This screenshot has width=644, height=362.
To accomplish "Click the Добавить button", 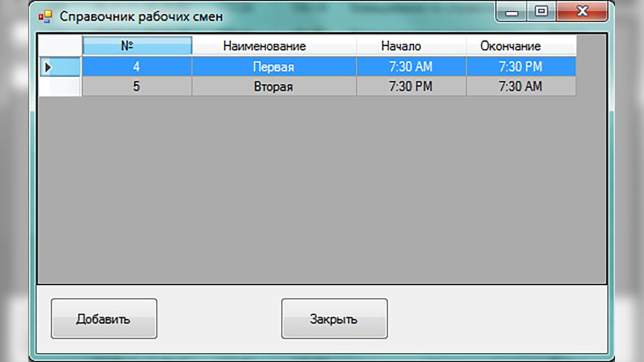I will click(104, 319).
